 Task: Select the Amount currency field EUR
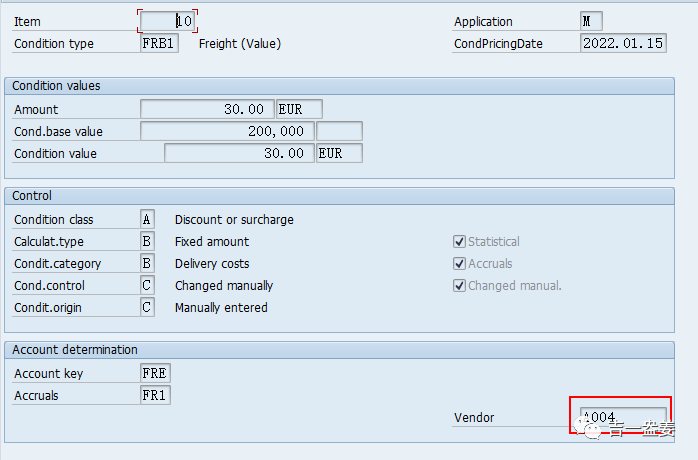pos(299,109)
